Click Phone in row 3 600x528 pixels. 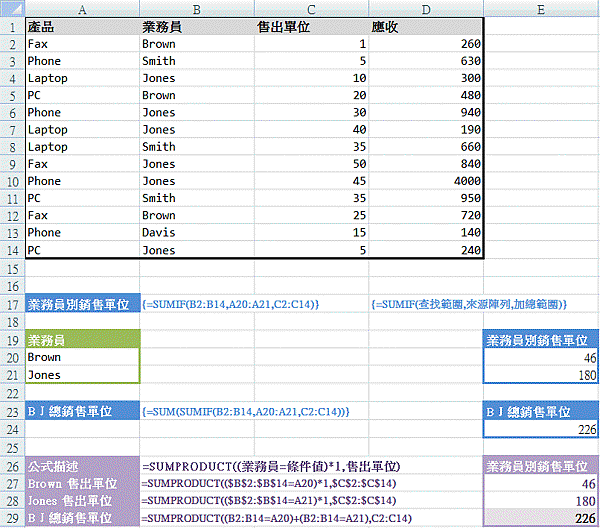coord(83,61)
